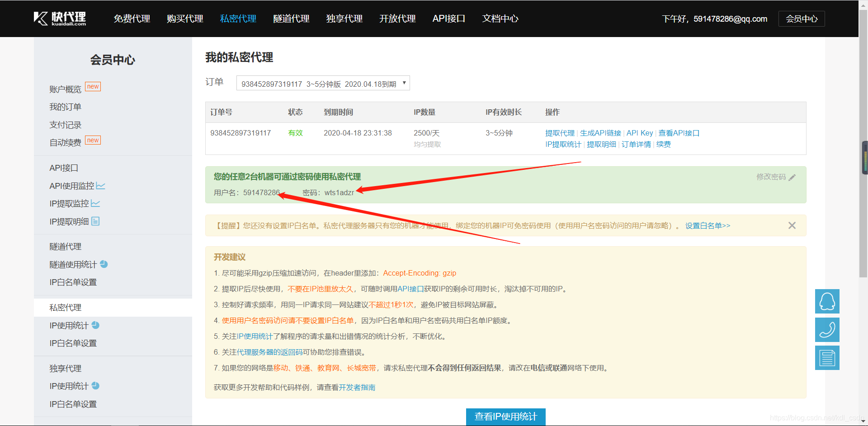The image size is (868, 426).
Task: Click pie icon beside 独享代理 IP使用统计
Action: (x=95, y=385)
